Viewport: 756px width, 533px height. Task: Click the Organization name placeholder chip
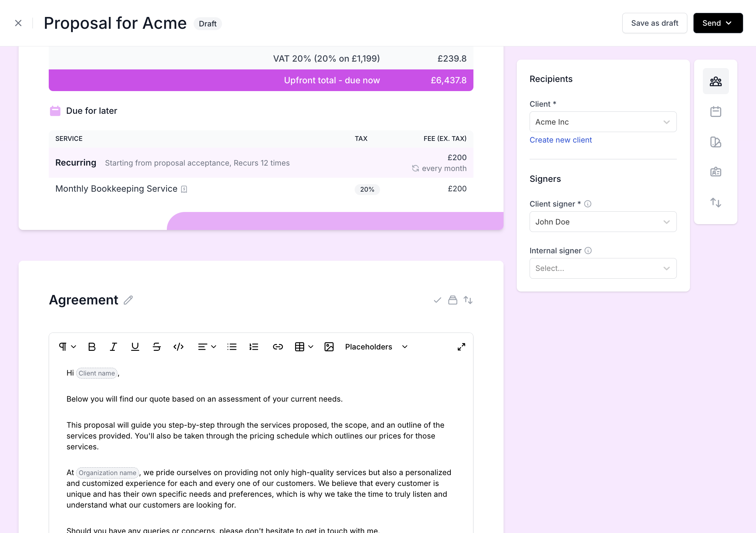click(107, 473)
